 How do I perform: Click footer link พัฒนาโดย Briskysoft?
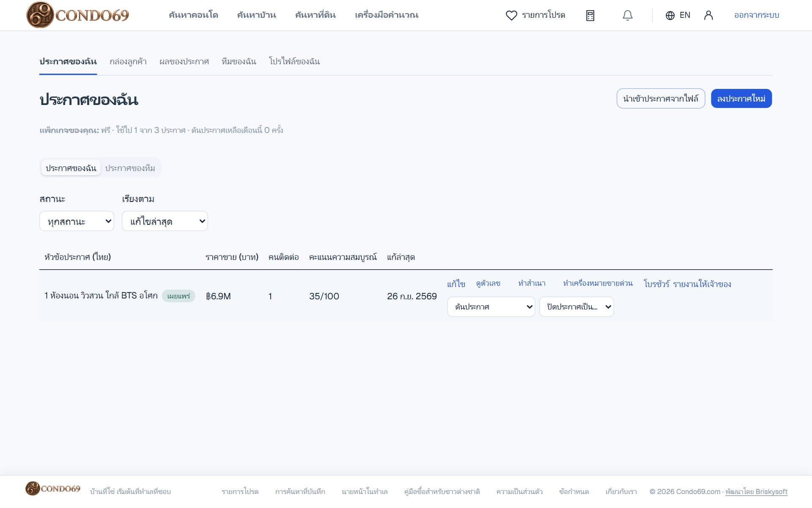coord(756,491)
